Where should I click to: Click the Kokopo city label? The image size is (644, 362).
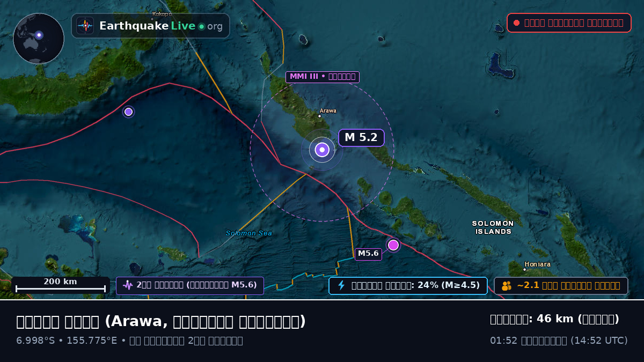(162, 14)
